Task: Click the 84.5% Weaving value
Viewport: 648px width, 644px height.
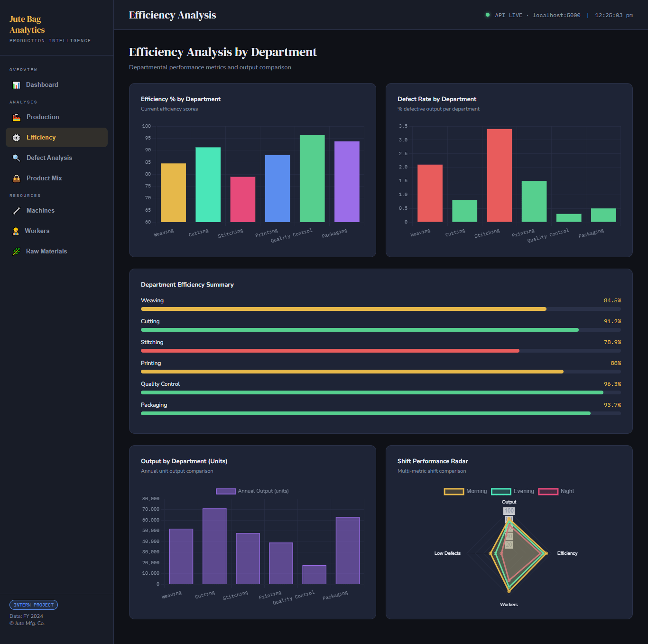Action: 612,300
